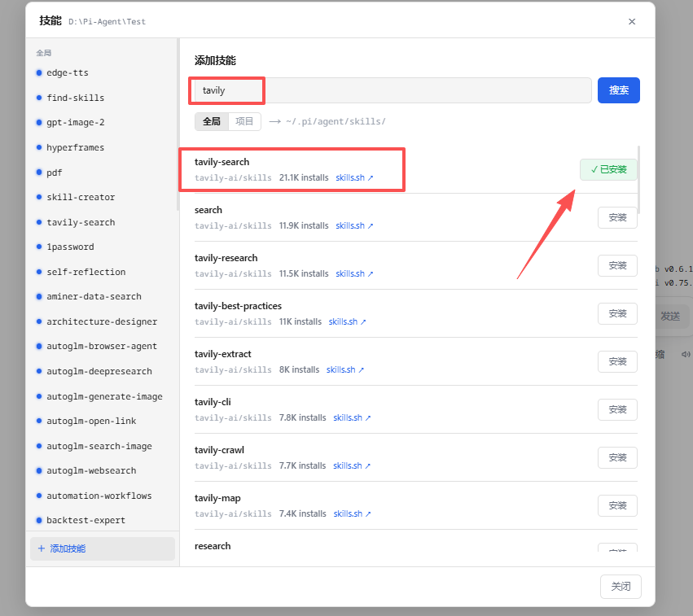Install the tavily-crawl skill

pos(617,458)
